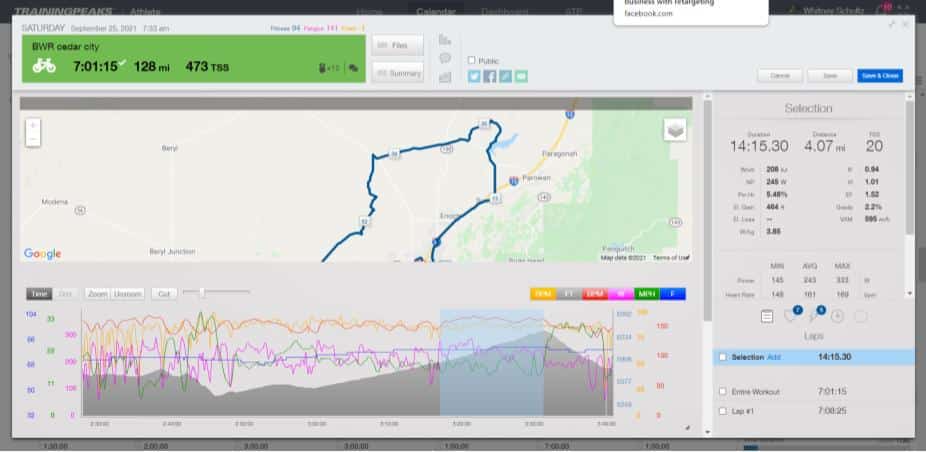Click the highlighted selection region in chart
Viewport: 926px width, 452px height.
click(x=491, y=362)
